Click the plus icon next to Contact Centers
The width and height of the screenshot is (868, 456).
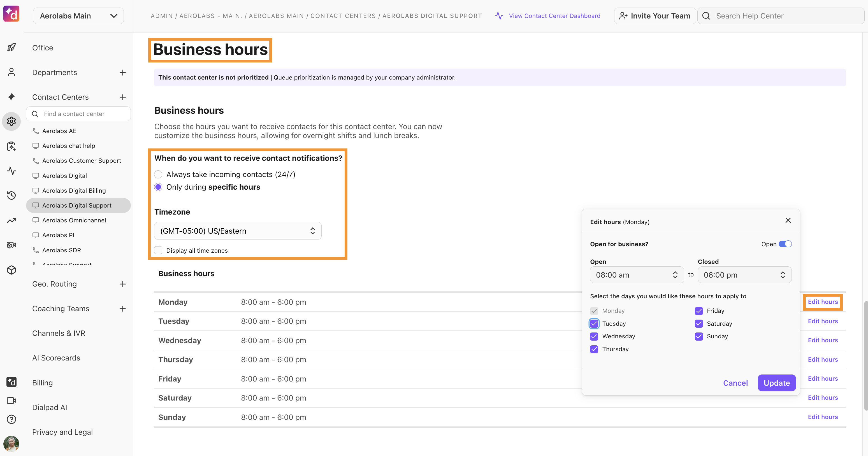tap(123, 97)
